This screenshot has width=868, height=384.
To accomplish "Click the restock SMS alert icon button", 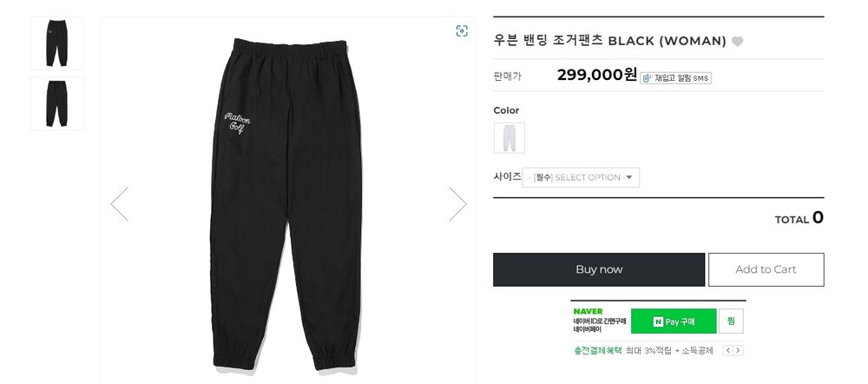I will 676,78.
